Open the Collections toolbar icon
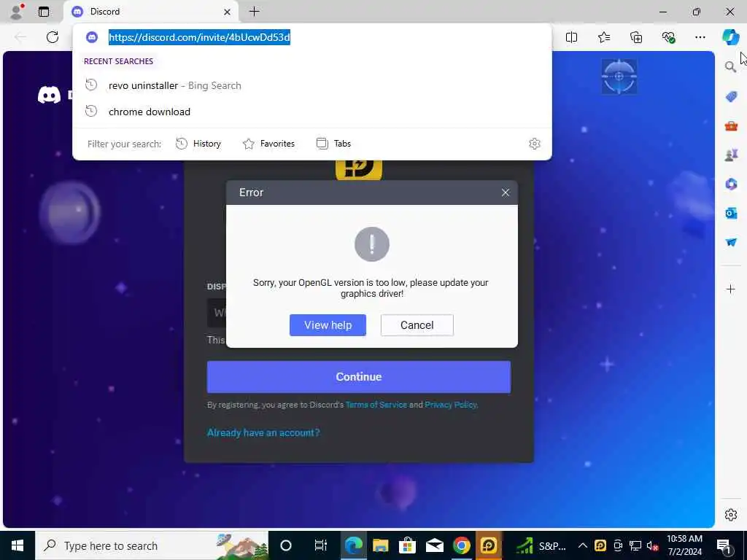The image size is (747, 560). tap(636, 37)
